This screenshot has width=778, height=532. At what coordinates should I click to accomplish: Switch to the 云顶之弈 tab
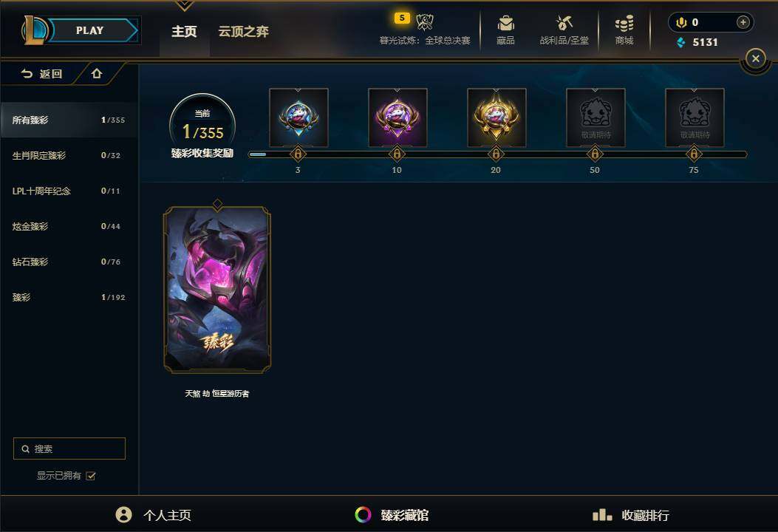click(x=244, y=32)
